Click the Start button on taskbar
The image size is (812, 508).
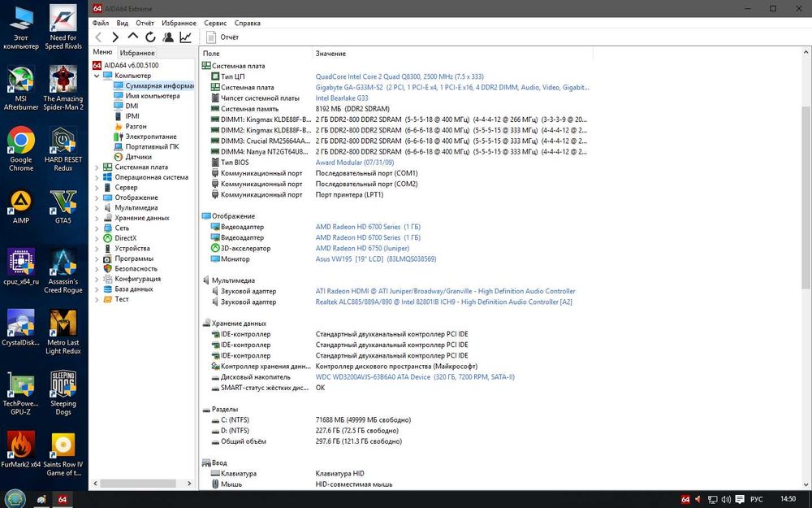click(x=15, y=499)
